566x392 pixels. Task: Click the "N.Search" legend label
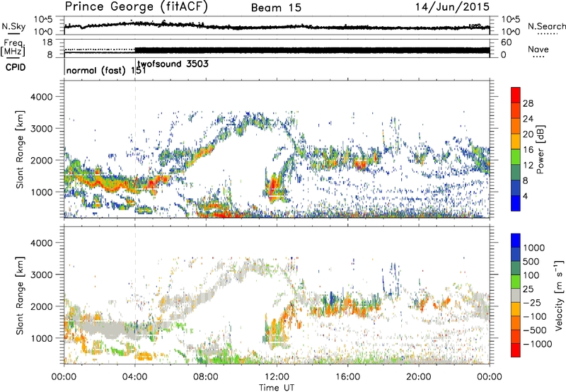click(546, 26)
